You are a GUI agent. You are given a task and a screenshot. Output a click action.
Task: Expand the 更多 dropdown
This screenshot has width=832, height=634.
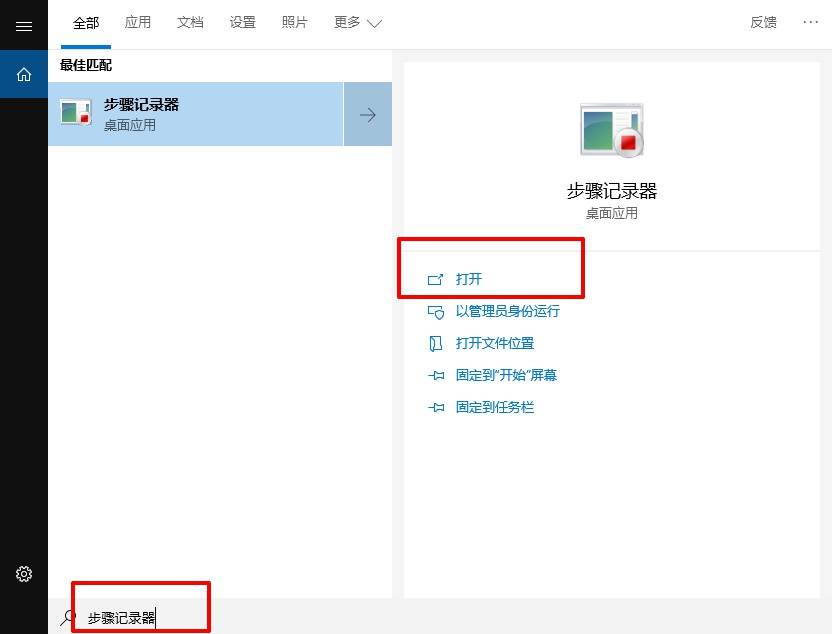click(x=358, y=23)
